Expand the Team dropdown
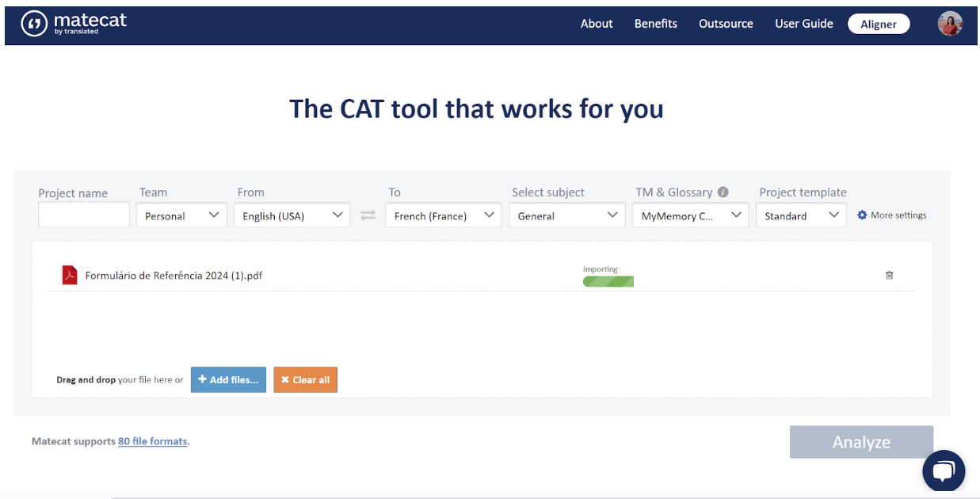 tap(181, 215)
